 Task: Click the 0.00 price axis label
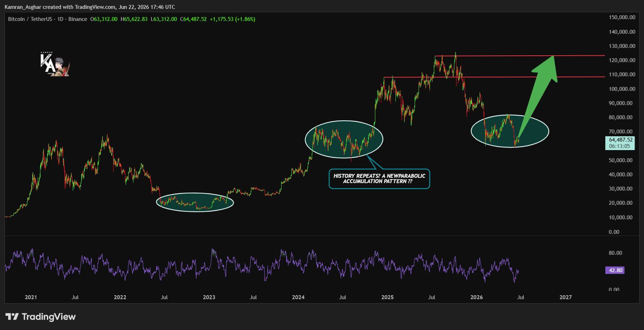[x=614, y=232]
